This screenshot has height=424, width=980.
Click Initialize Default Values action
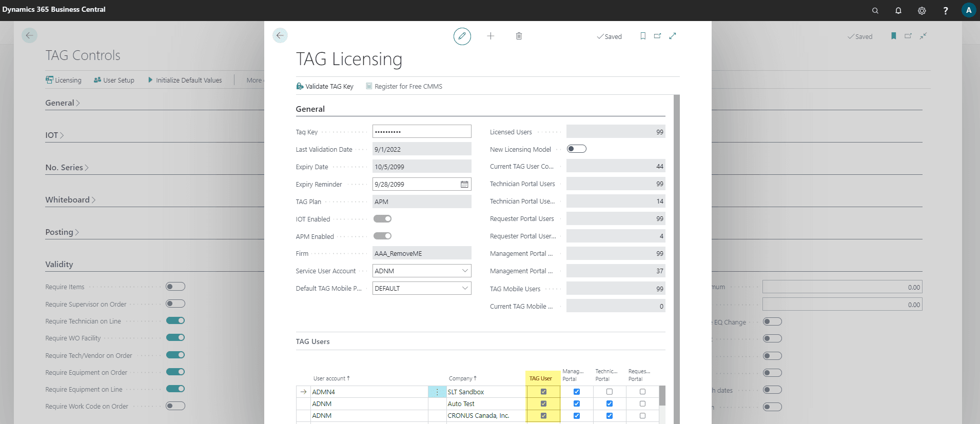185,80
